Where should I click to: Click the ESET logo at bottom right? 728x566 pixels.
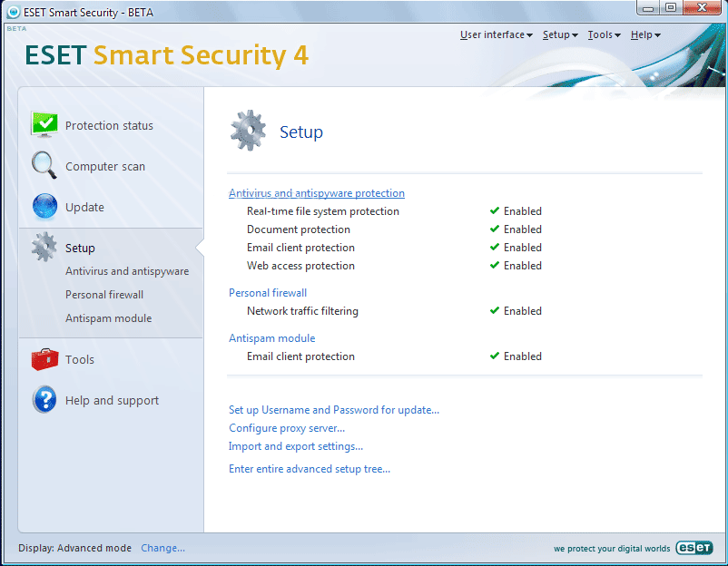point(694,548)
